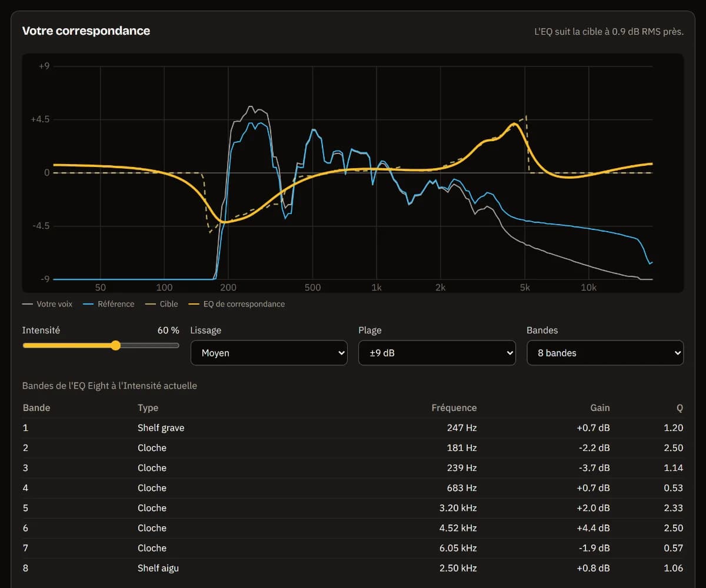Expand the Bandes dropdown showing 8 bandes
This screenshot has width=706, height=588.
coord(605,353)
